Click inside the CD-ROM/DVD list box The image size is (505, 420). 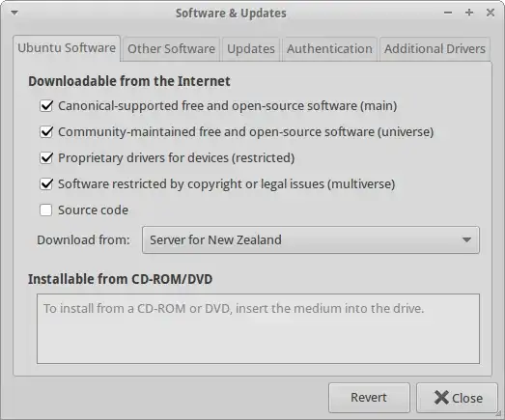click(258, 329)
